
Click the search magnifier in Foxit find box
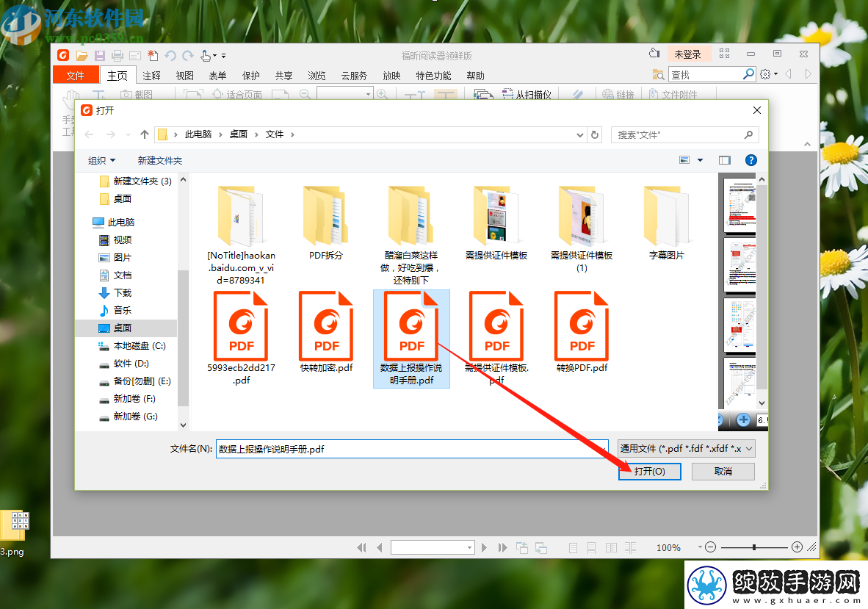coord(748,73)
